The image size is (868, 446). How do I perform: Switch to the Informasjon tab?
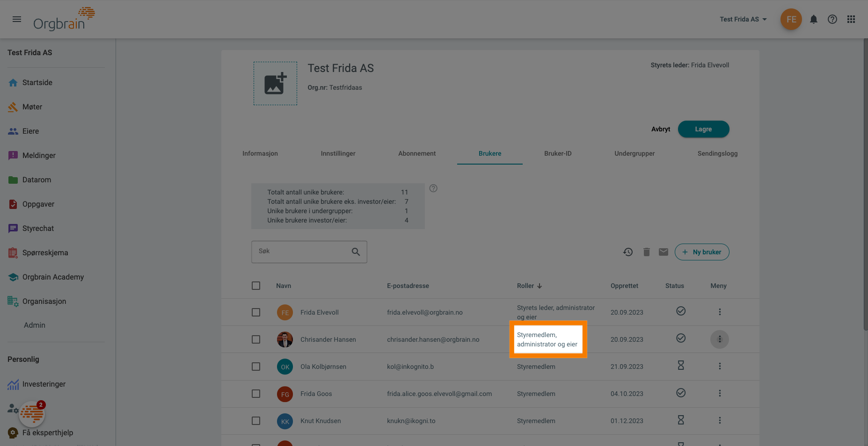click(x=260, y=153)
